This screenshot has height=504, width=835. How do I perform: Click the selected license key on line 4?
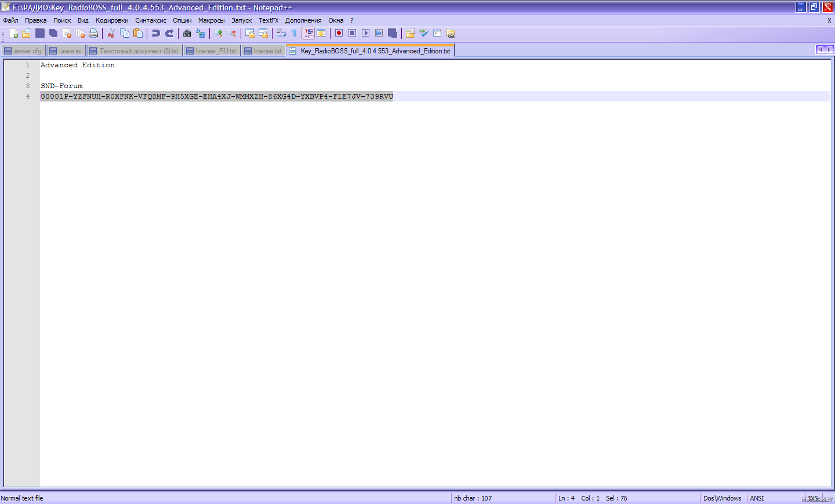[217, 96]
